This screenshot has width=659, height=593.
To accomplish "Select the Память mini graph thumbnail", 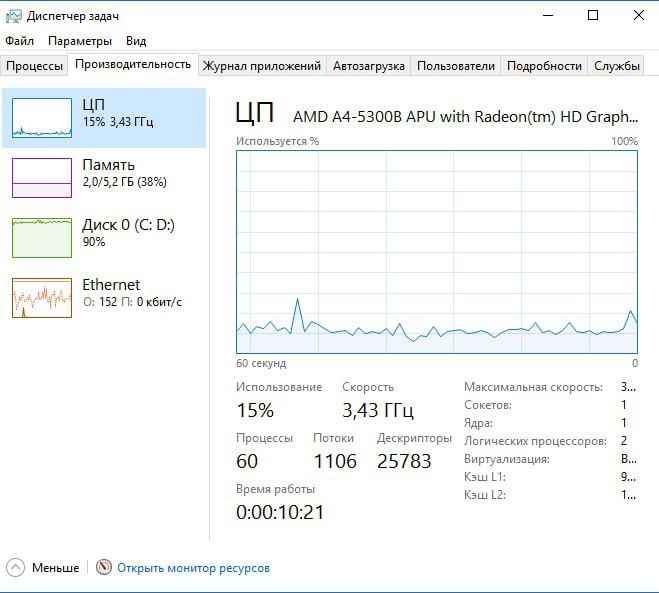I will pos(42,178).
